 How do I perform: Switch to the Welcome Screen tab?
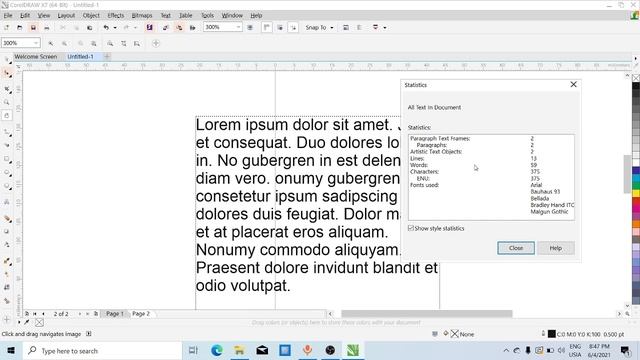[x=36, y=56]
